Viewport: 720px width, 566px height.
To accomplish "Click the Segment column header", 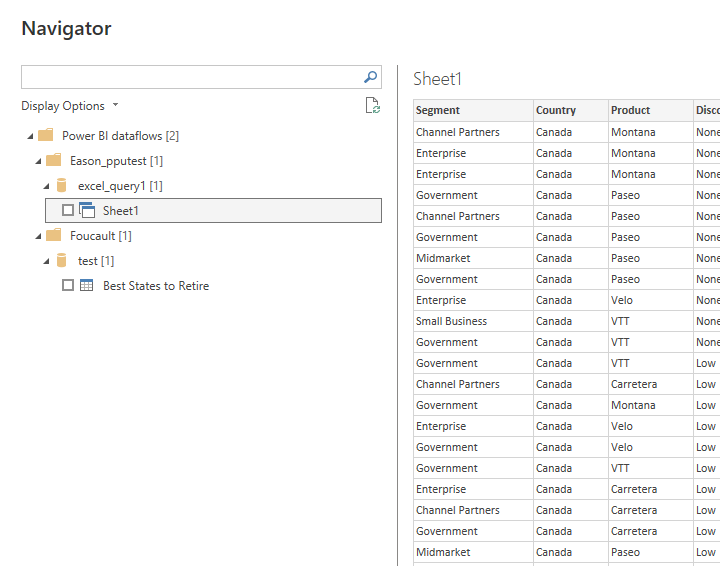I will click(x=473, y=111).
